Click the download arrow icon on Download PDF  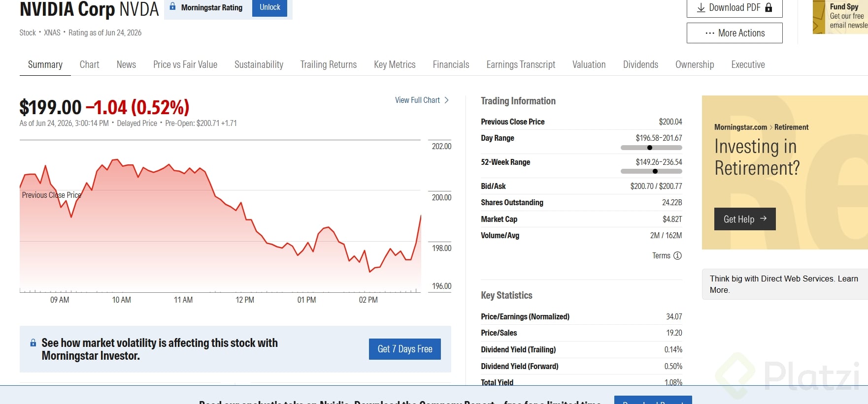[701, 8]
